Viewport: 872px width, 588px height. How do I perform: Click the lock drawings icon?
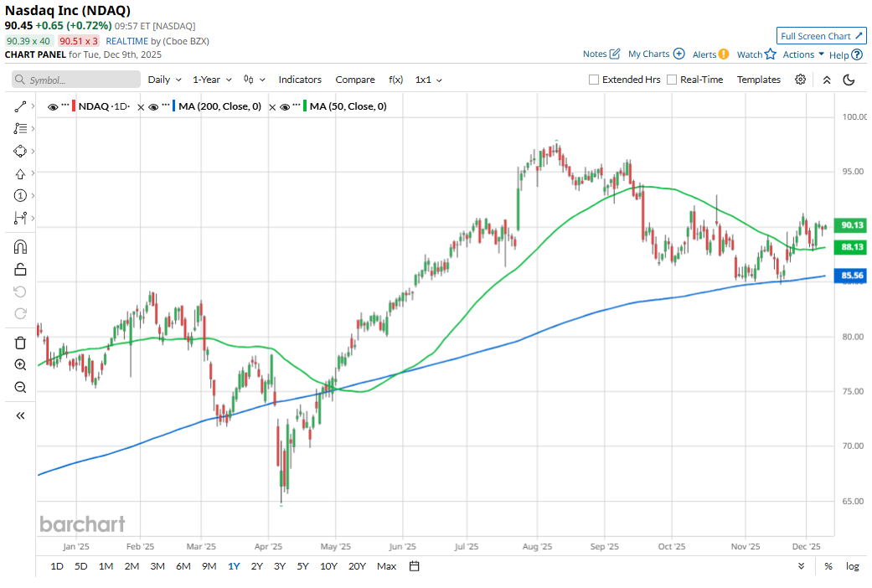pos(21,270)
